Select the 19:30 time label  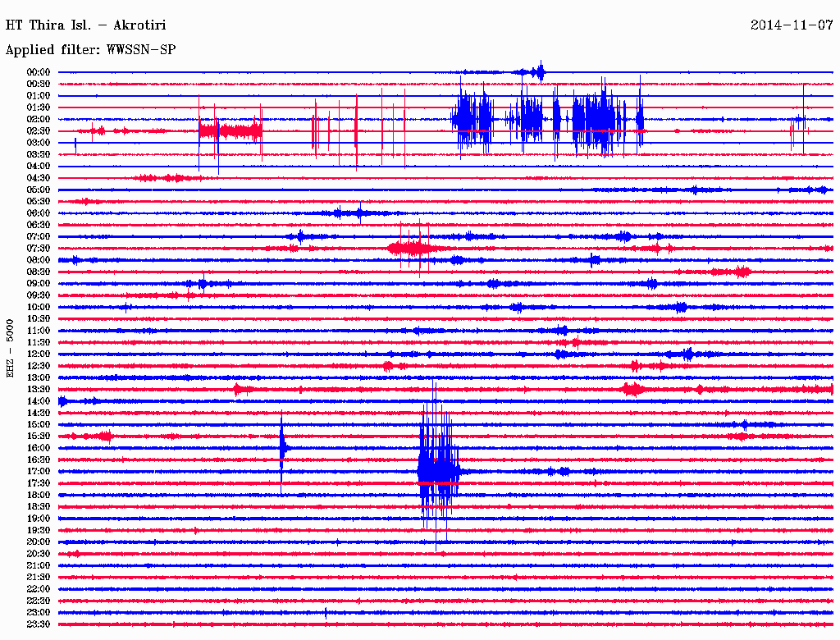point(39,530)
